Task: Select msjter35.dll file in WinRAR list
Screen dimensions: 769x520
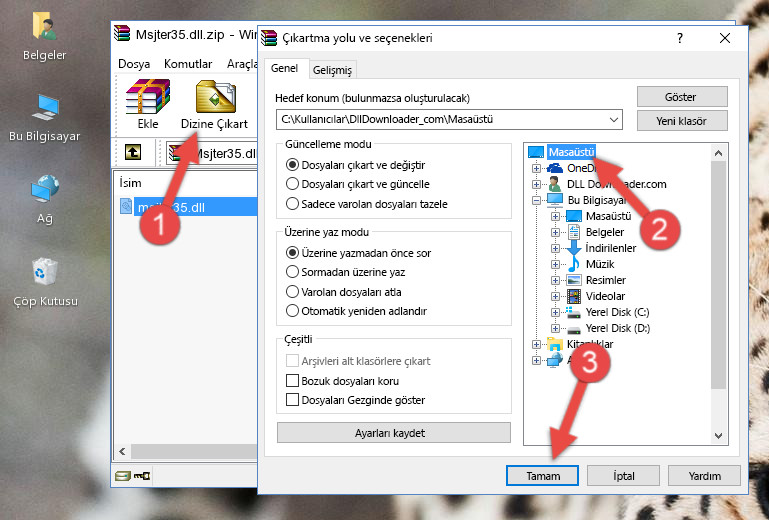Action: [188, 207]
